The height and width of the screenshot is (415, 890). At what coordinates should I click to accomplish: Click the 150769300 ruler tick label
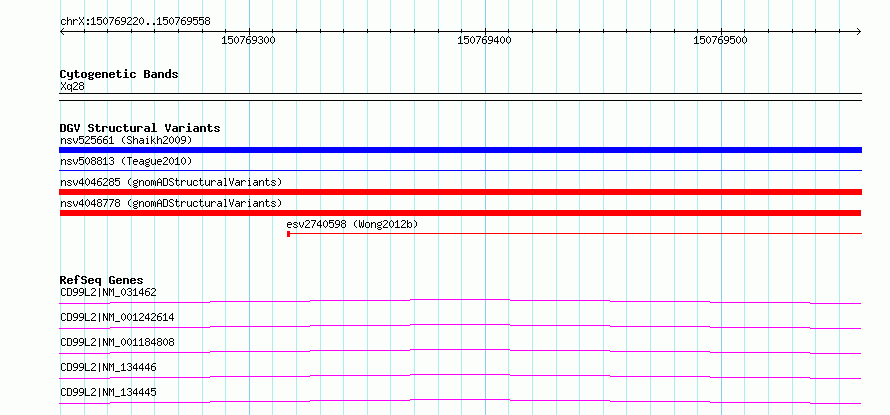coord(249,40)
